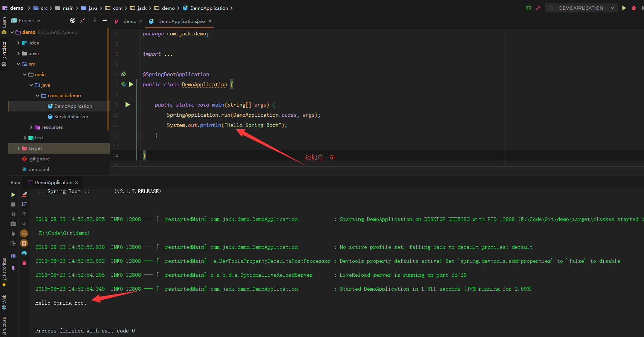Open the DEMOAPPLICATION run configuration dropdown
The width and height of the screenshot is (644, 337).
point(581,8)
